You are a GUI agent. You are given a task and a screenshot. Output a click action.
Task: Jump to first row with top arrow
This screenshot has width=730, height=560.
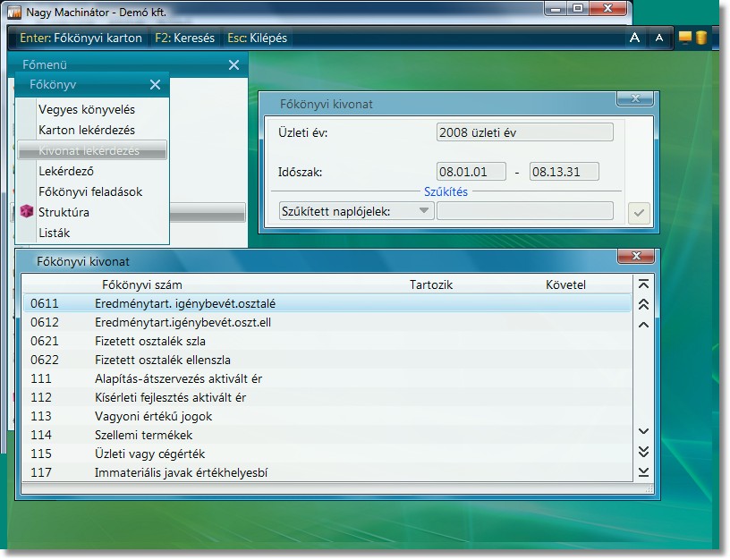click(642, 285)
